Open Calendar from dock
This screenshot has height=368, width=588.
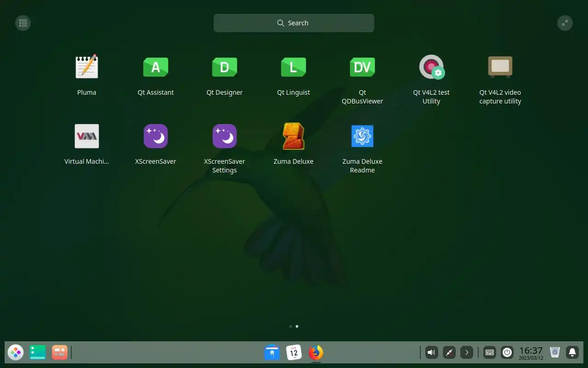click(x=294, y=353)
